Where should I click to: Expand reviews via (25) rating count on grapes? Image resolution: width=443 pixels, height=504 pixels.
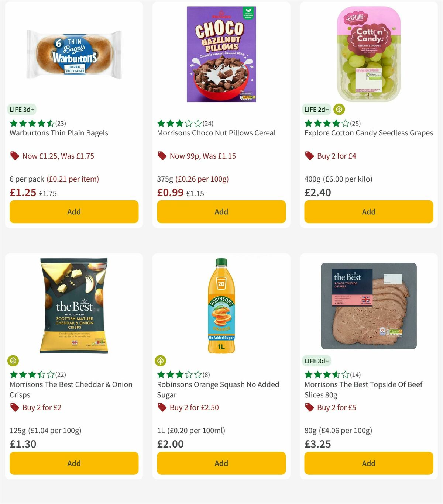point(356,124)
